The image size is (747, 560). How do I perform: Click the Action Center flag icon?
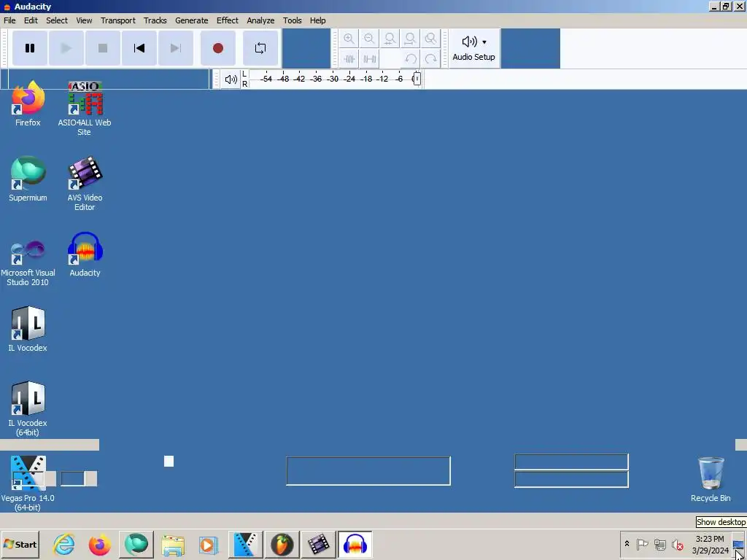[642, 544]
